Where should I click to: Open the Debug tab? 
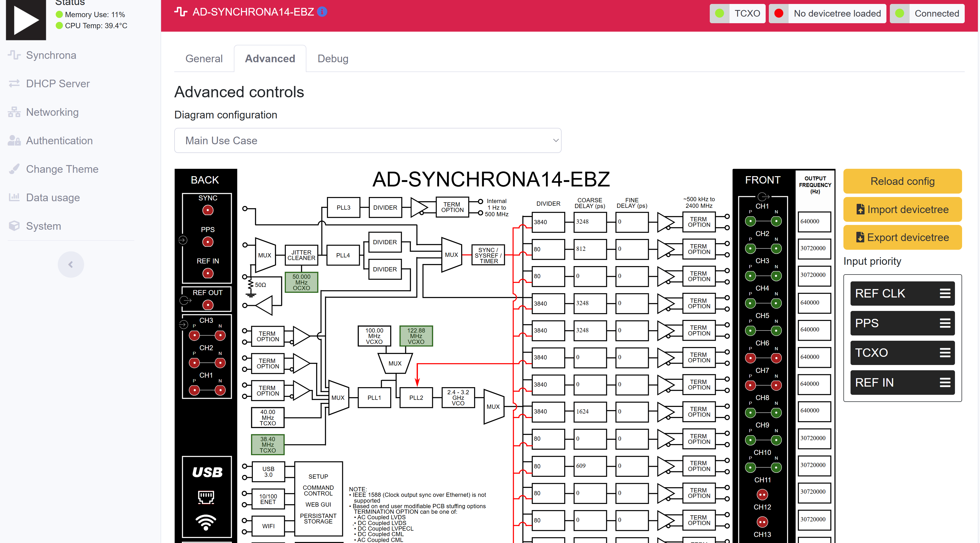333,59
